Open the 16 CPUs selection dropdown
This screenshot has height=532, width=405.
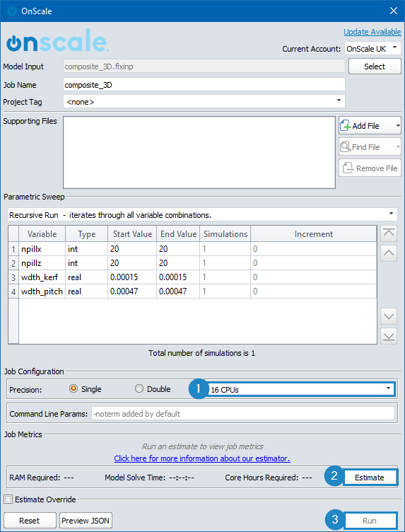pyautogui.click(x=300, y=390)
